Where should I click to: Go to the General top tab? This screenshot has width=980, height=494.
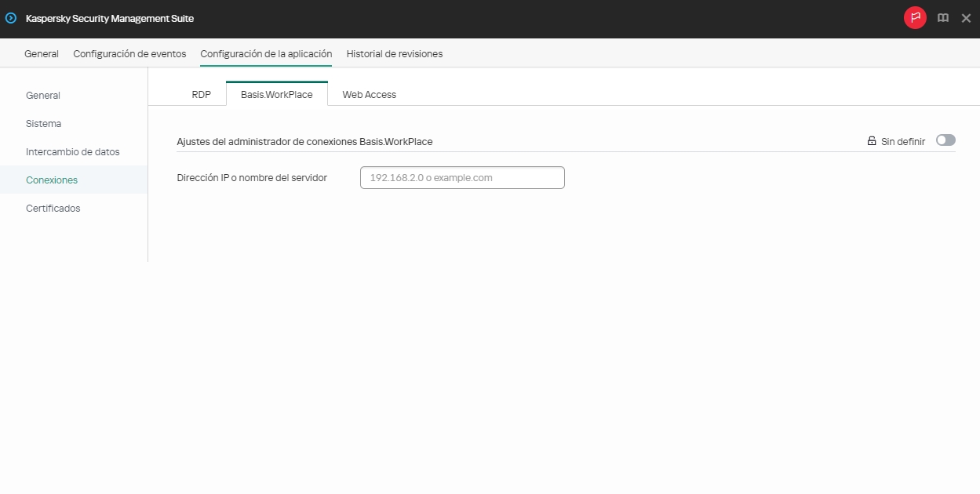[x=41, y=53]
